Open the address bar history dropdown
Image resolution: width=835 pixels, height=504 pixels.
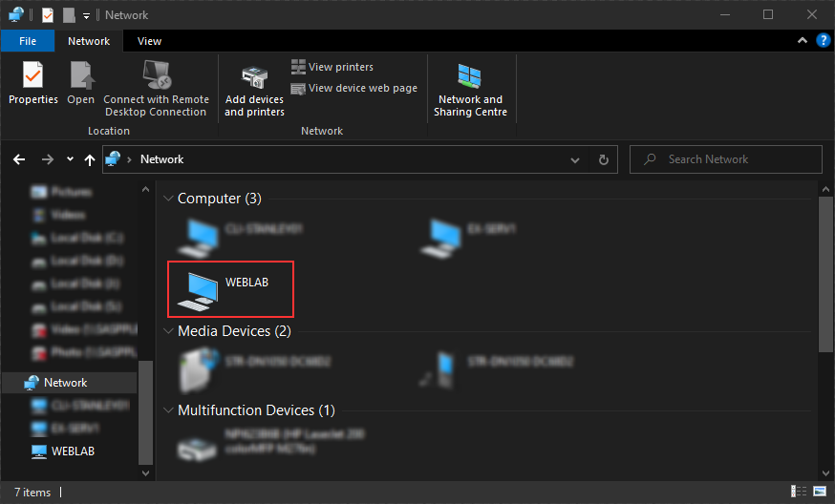[x=574, y=159]
